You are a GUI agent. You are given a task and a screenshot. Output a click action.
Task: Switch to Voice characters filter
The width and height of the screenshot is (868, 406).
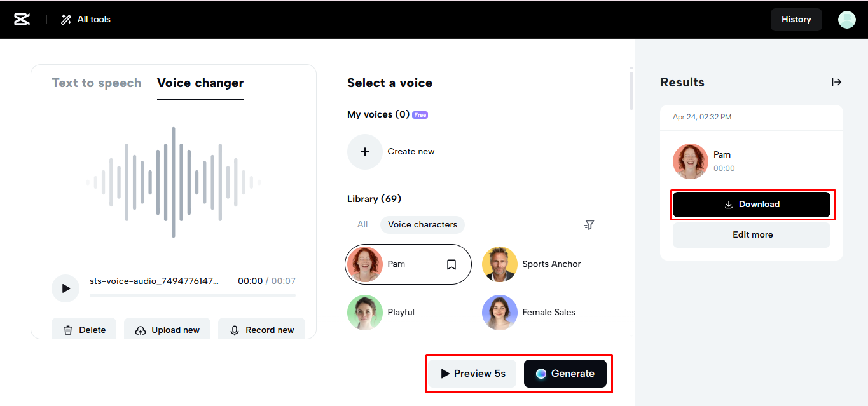[x=422, y=224]
